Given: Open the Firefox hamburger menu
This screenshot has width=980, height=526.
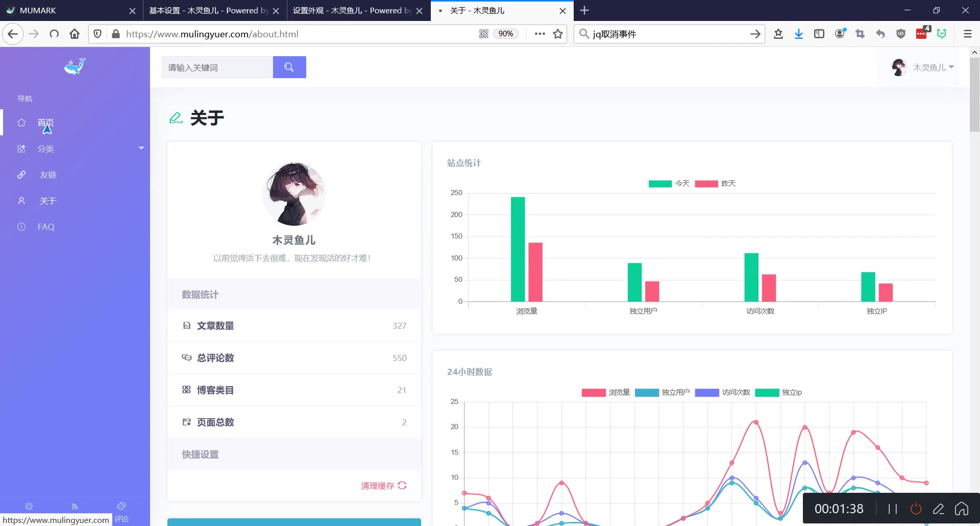Looking at the screenshot, I should (967, 34).
